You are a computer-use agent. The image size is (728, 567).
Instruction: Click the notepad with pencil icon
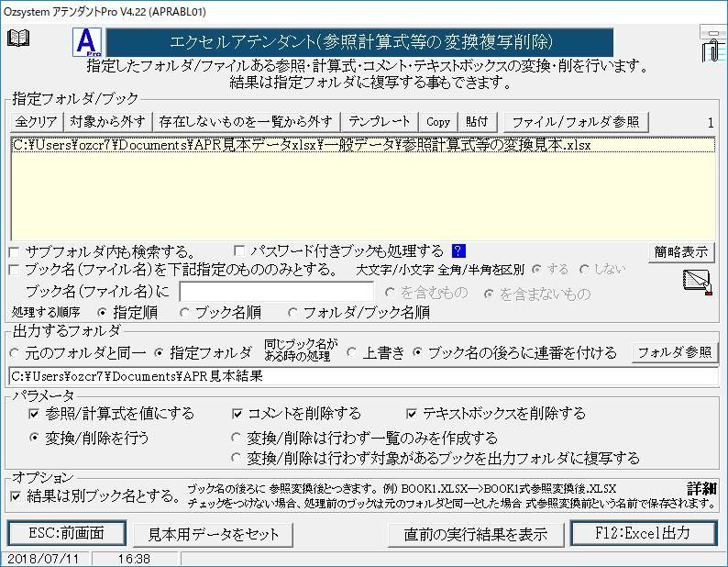click(698, 282)
